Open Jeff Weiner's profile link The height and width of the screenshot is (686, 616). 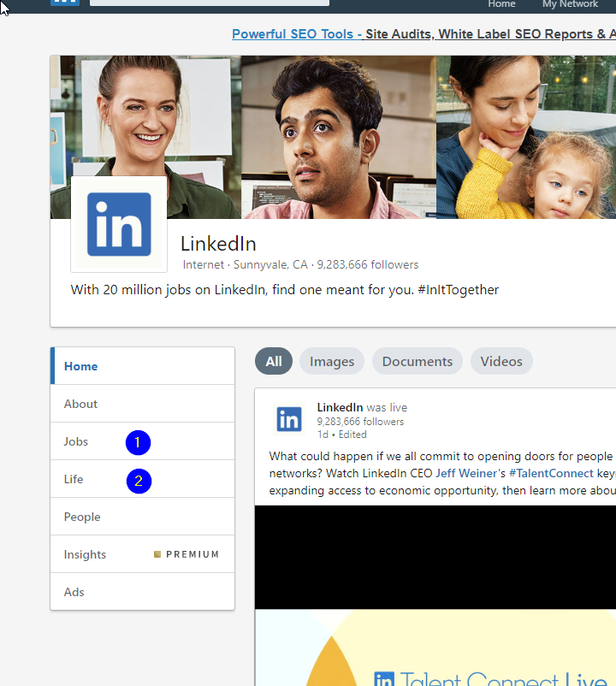[x=466, y=473]
